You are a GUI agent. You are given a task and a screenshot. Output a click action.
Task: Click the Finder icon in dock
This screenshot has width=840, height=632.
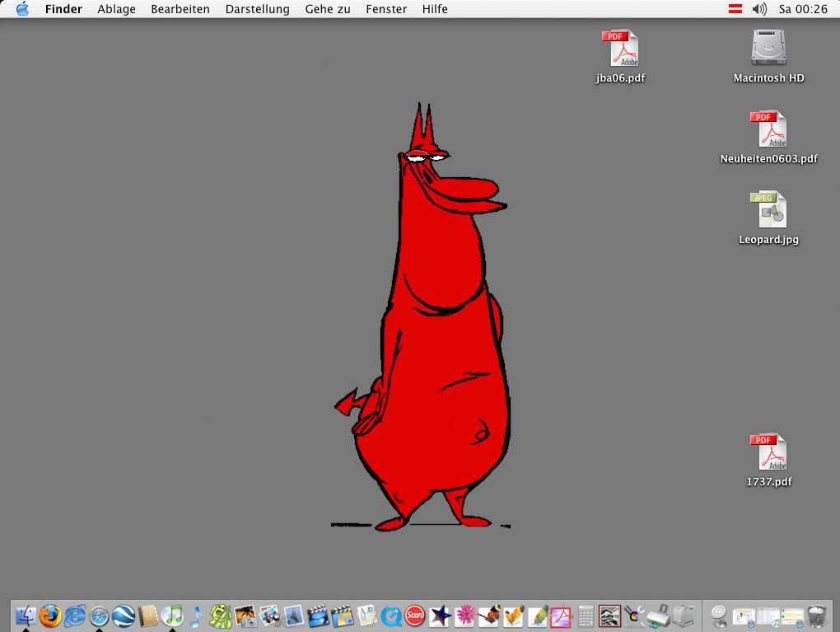[x=26, y=615]
